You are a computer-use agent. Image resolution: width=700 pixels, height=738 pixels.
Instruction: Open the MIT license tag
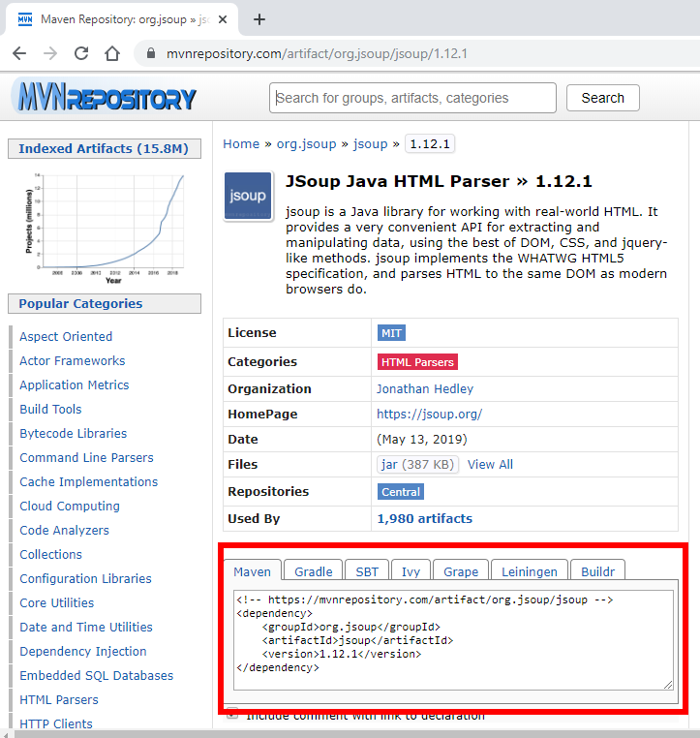pyautogui.click(x=391, y=333)
